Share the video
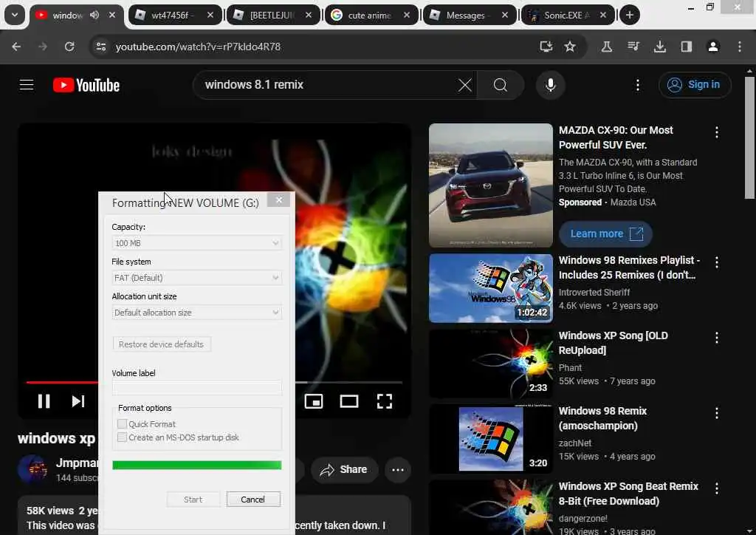The image size is (756, 535). [344, 469]
